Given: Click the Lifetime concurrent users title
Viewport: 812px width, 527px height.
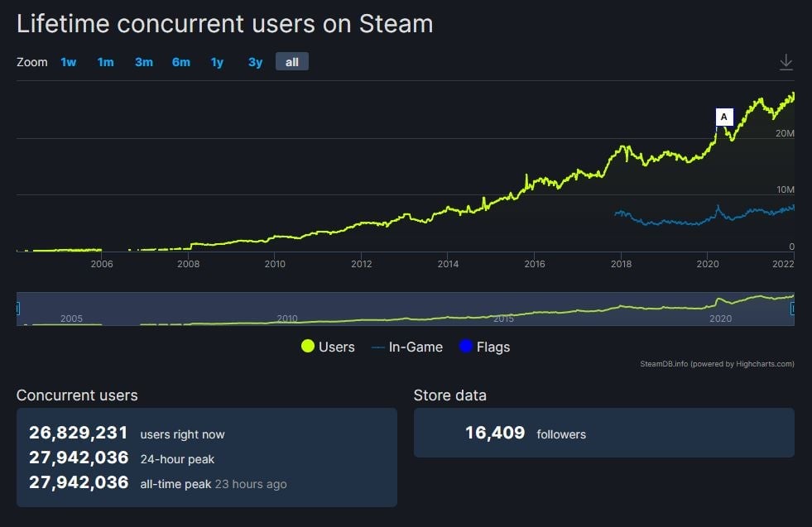Looking at the screenshot, I should tap(225, 24).
